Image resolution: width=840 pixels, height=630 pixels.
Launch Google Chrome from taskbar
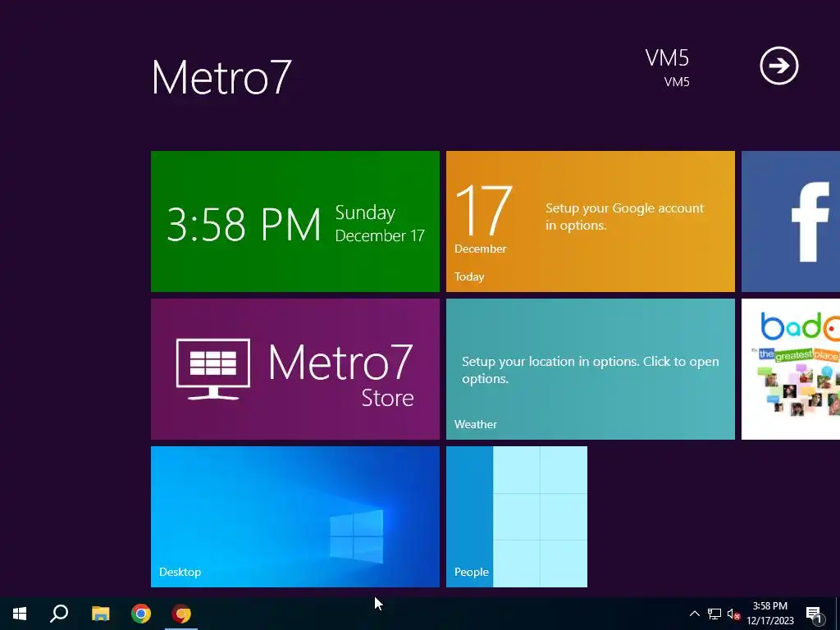click(x=141, y=614)
